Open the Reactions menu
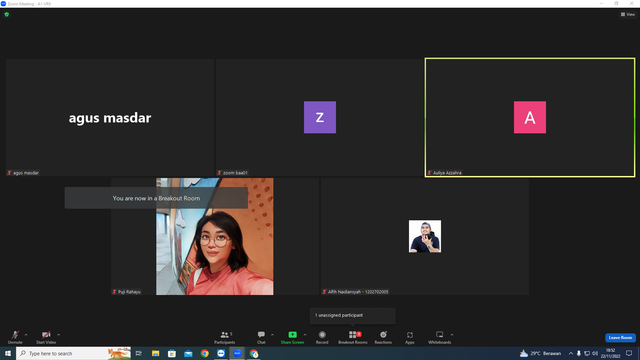 (x=383, y=337)
